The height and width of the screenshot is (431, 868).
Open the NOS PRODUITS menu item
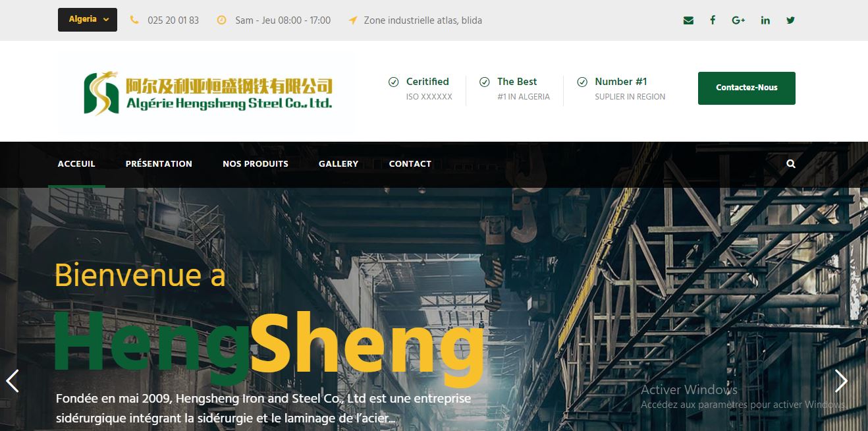click(x=256, y=164)
